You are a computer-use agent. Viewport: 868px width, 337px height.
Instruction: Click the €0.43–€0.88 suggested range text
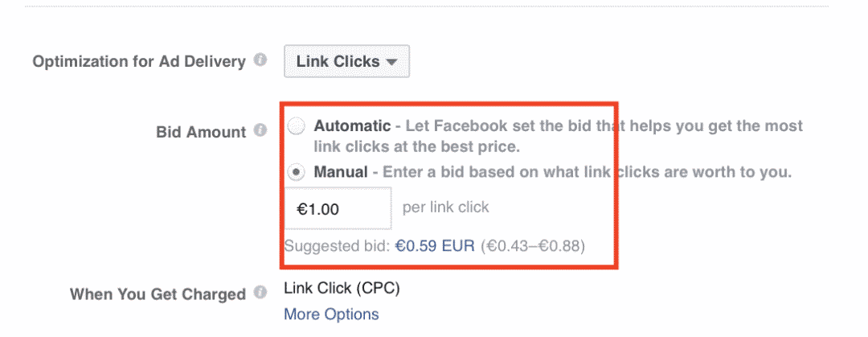(531, 245)
